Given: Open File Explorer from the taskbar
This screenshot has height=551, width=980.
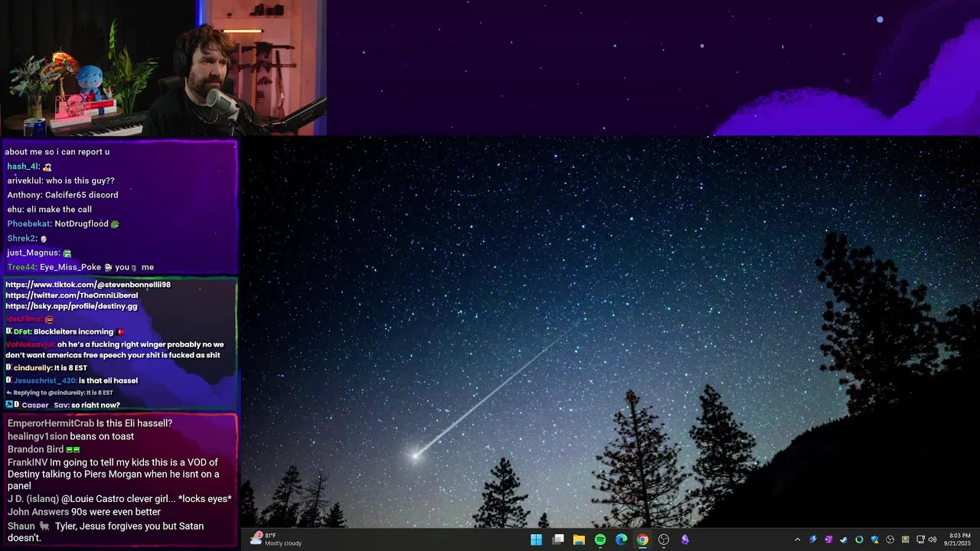Looking at the screenshot, I should click(580, 540).
